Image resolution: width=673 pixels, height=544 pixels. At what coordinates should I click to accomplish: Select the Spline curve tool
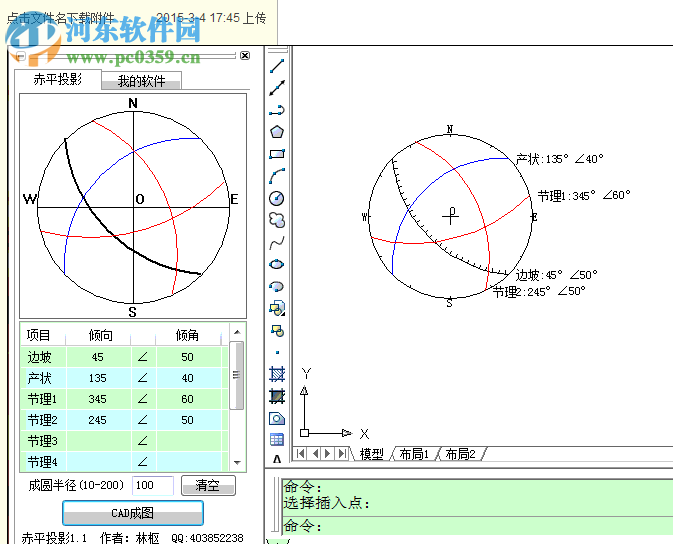[277, 243]
